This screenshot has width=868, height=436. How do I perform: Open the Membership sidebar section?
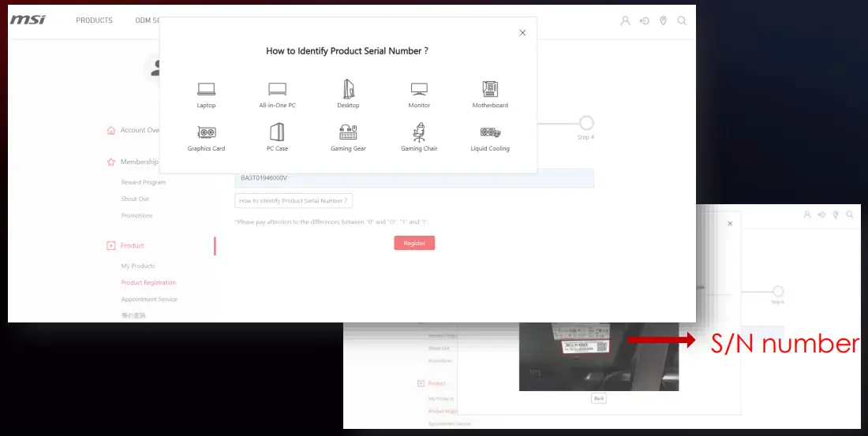pyautogui.click(x=140, y=162)
